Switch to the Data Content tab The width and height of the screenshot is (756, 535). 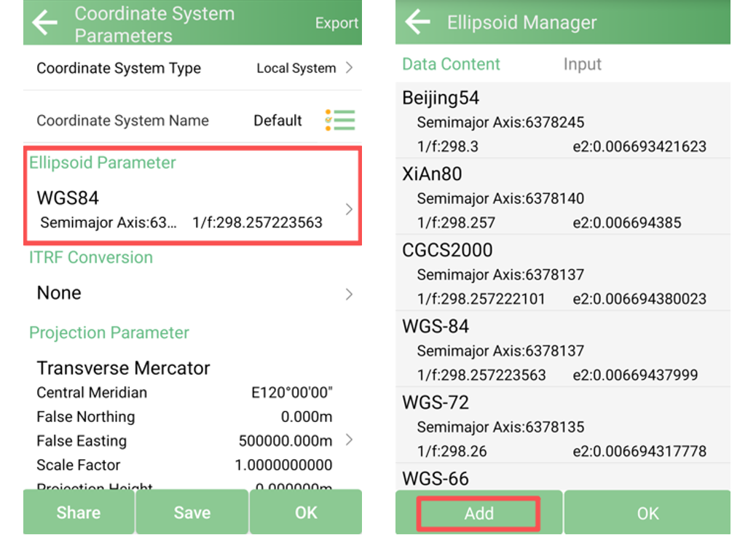[x=451, y=64]
